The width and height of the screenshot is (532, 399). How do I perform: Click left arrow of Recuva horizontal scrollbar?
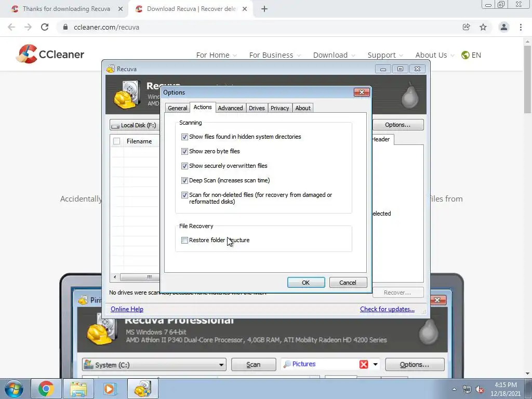pos(115,277)
